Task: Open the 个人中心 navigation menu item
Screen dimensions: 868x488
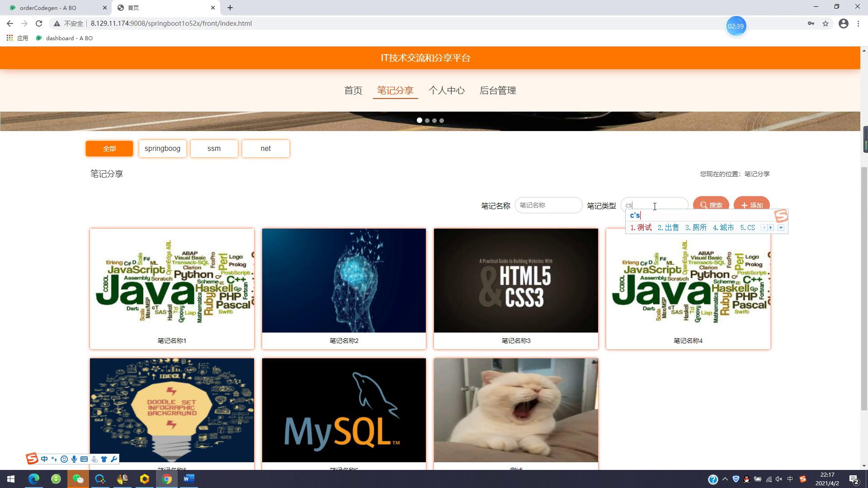Action: point(446,91)
